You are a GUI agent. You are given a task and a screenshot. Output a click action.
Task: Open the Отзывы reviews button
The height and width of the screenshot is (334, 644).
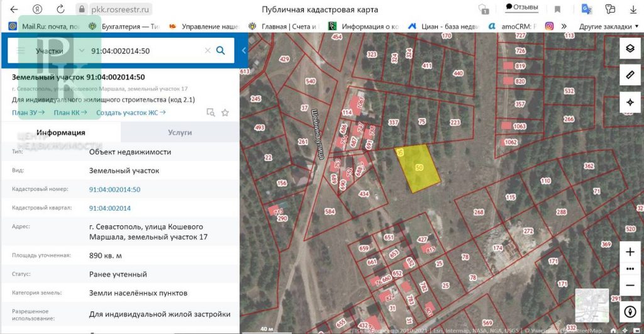point(521,7)
